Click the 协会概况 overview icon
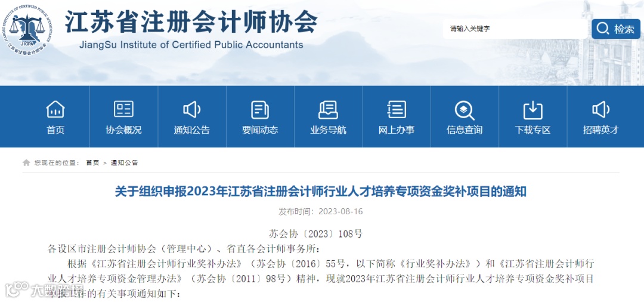This screenshot has width=644, height=302. point(123,110)
